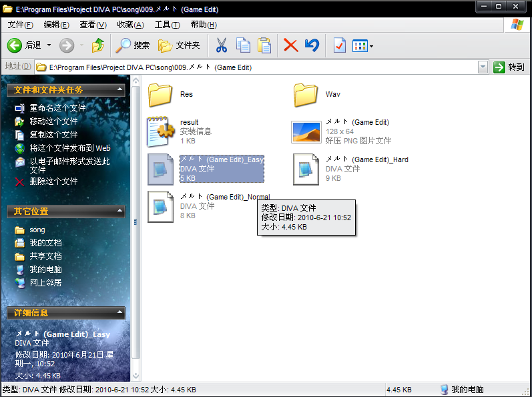
Task: Click the Properties checkmark toolbar icon
Action: pos(339,45)
